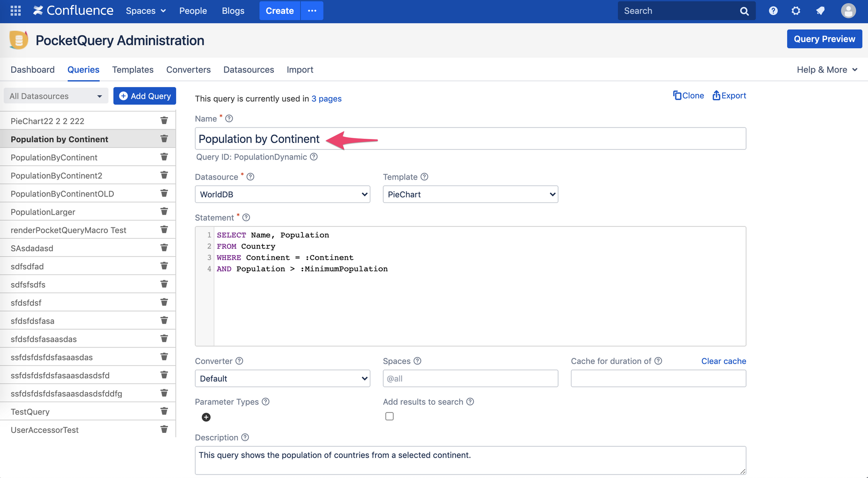Show help for Query ID
The height and width of the screenshot is (478, 868).
coord(314,157)
